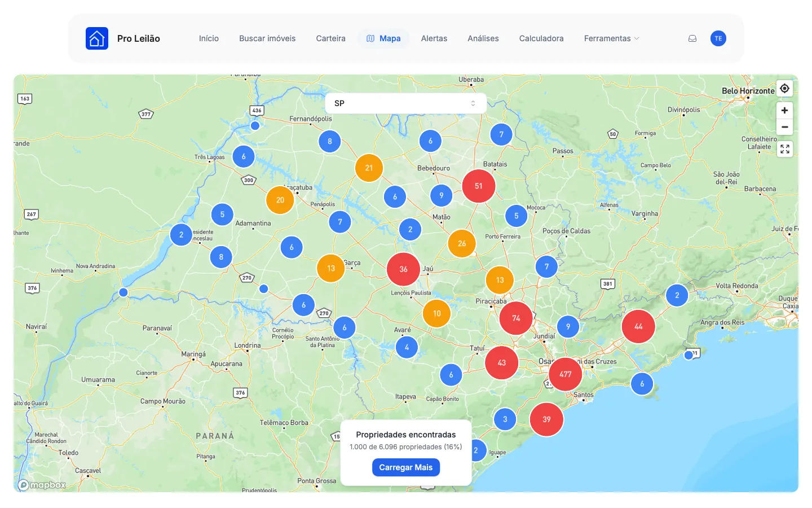The image size is (812, 508).
Task: Select the red 51 cluster near Batatais
Action: (479, 186)
